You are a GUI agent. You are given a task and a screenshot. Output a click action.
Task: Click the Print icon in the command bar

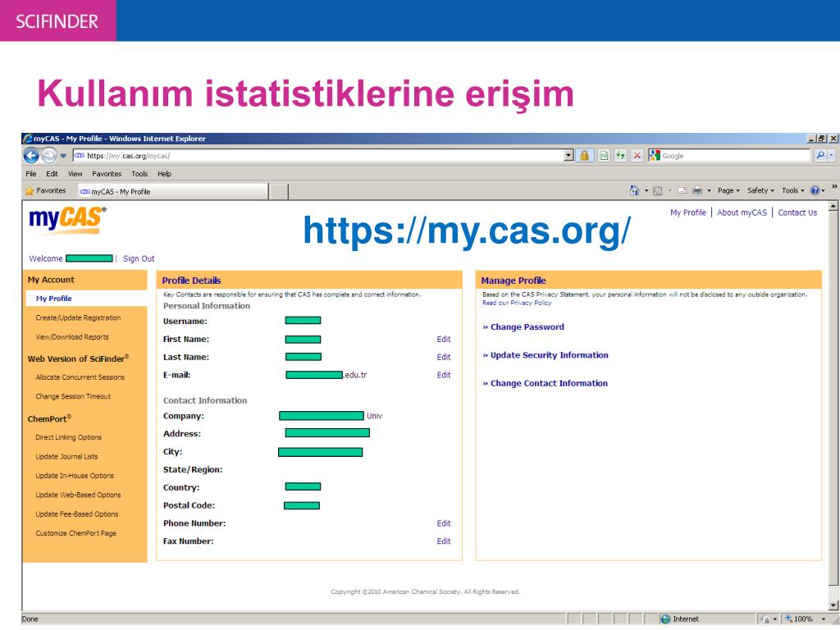[697, 190]
